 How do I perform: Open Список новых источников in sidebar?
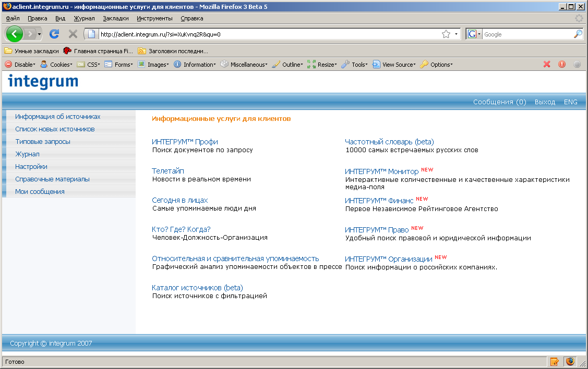pyautogui.click(x=55, y=129)
